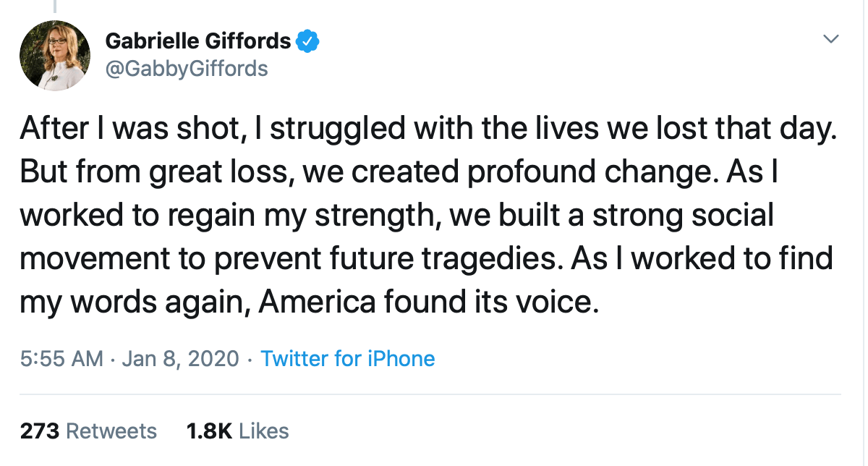View the 273 retweet count number
Viewport: 868px width, 466px height.
39,431
